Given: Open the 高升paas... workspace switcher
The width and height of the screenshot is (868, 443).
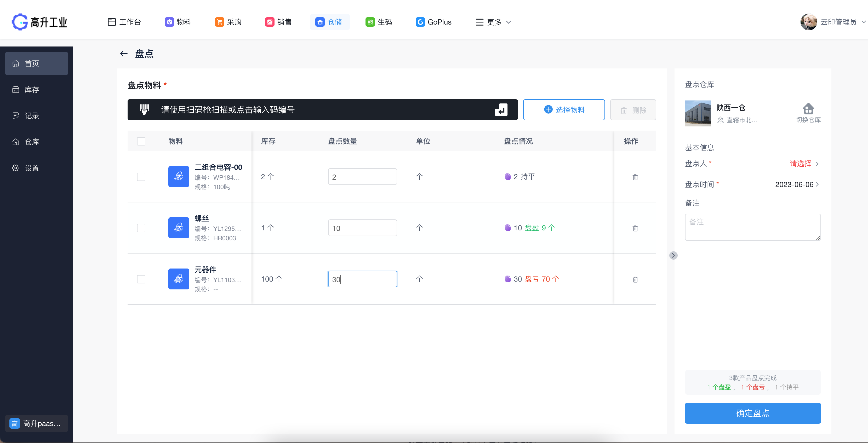Looking at the screenshot, I should tap(36, 423).
